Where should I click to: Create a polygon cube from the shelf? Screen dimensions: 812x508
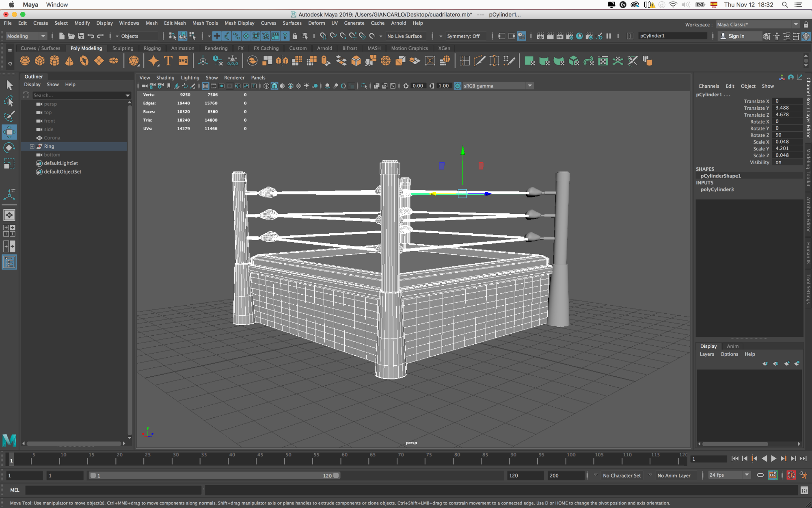pyautogui.click(x=40, y=61)
